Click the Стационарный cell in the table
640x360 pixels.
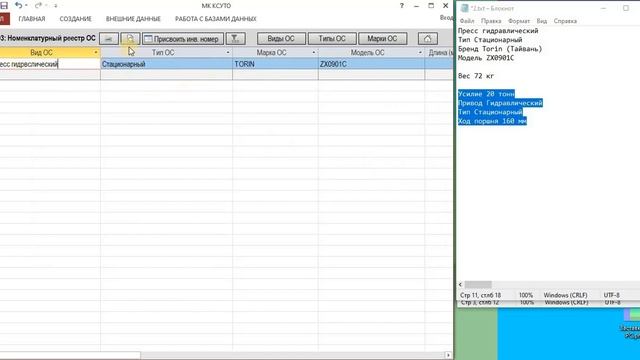[x=167, y=64]
